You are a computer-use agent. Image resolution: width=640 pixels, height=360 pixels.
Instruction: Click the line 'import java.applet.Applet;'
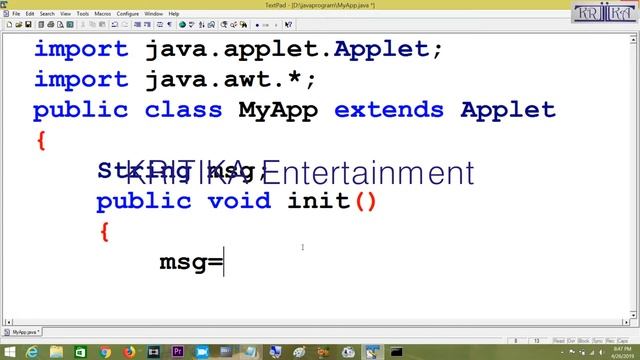238,49
